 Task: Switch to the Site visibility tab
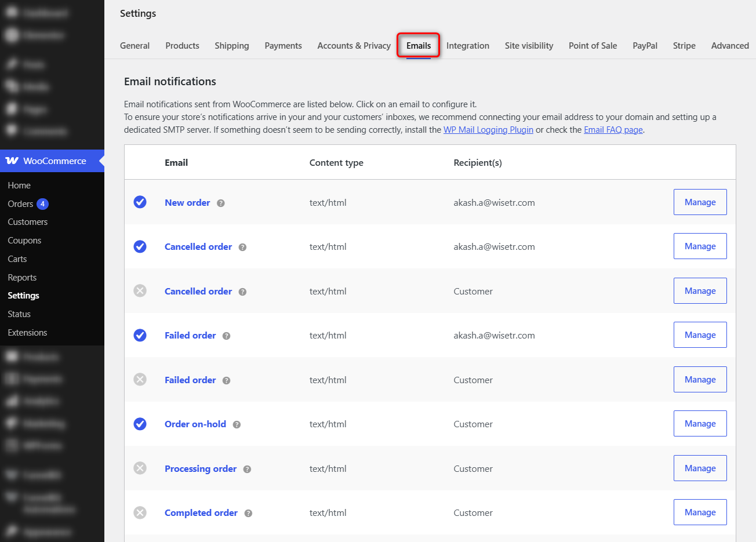point(529,46)
